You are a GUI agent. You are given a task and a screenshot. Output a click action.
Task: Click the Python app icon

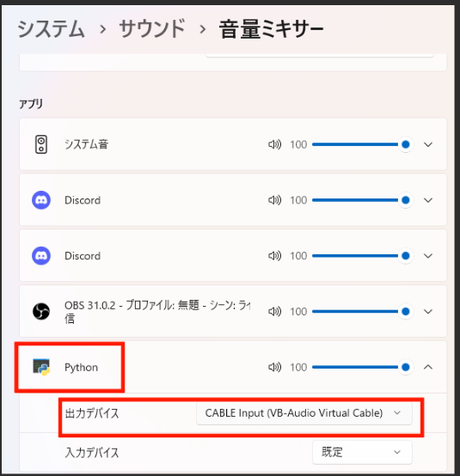(x=41, y=367)
